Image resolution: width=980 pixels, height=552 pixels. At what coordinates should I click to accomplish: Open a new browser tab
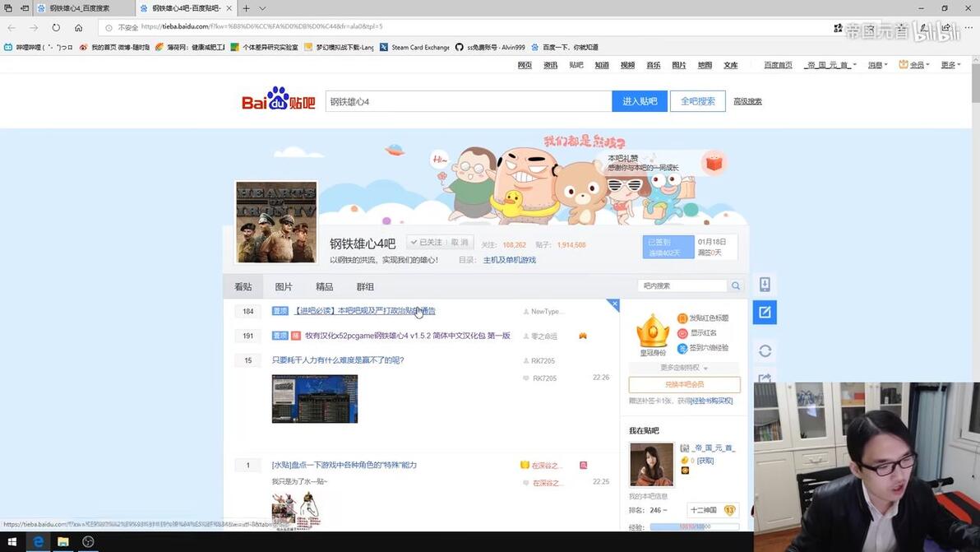(x=247, y=8)
